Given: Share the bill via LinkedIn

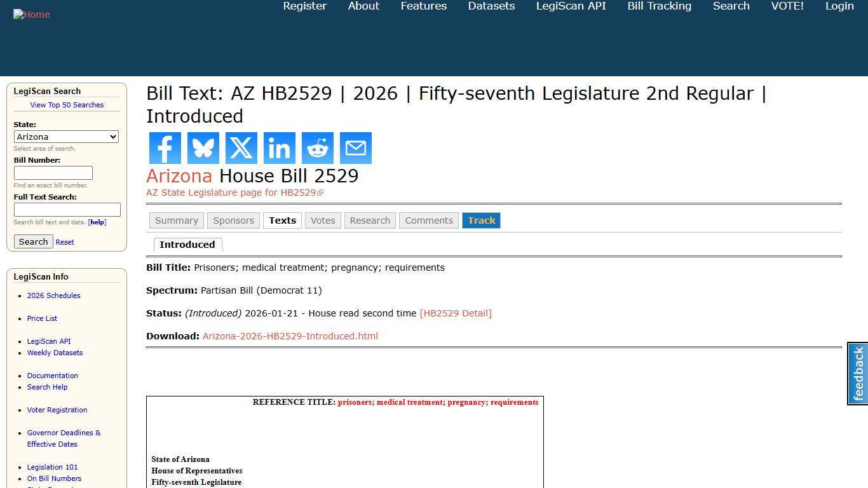Looking at the screenshot, I should point(279,147).
